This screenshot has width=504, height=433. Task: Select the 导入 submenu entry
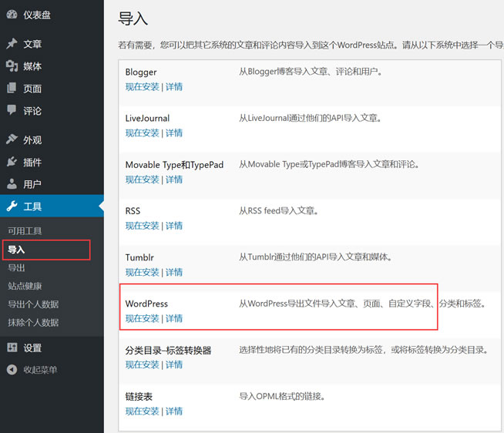(16, 250)
